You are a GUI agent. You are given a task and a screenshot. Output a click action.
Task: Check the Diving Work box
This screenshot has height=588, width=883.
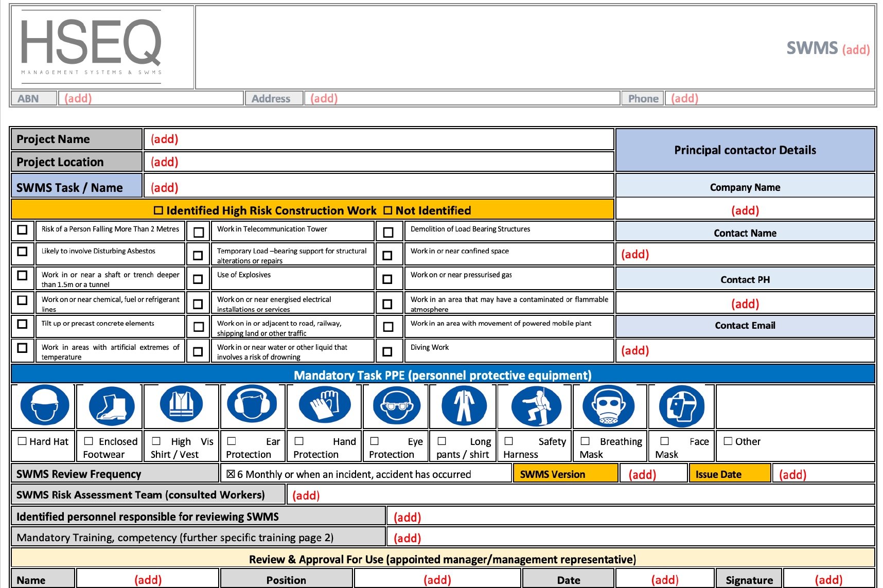(387, 352)
